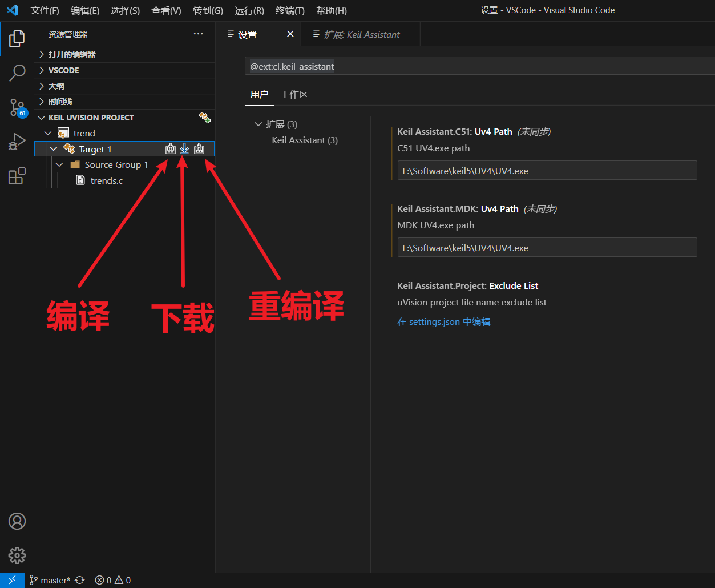The width and height of the screenshot is (715, 588).
Task: Click the rebuild icon on Target 1
Action: click(199, 149)
